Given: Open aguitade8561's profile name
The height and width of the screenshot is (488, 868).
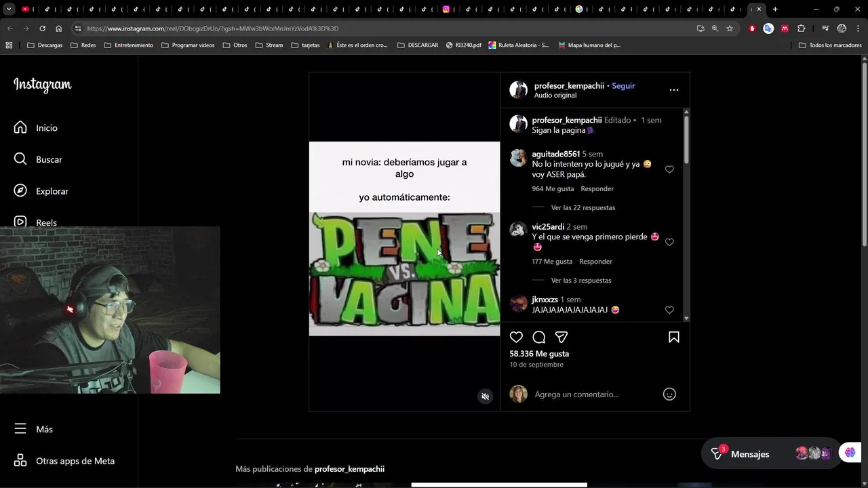Looking at the screenshot, I should point(555,154).
